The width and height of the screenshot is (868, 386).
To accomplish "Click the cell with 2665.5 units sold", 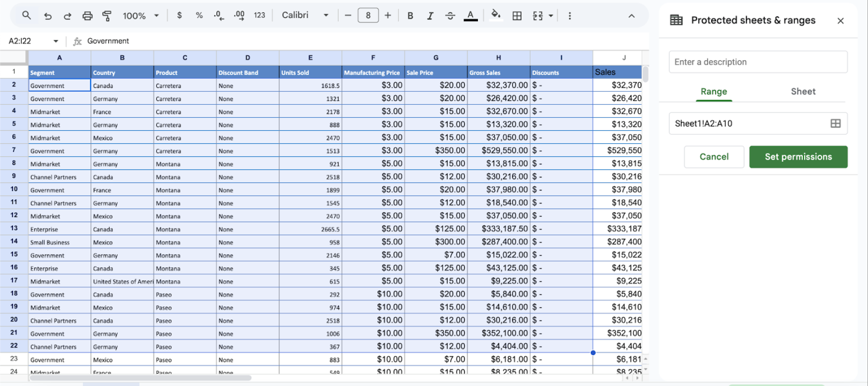I will [310, 229].
